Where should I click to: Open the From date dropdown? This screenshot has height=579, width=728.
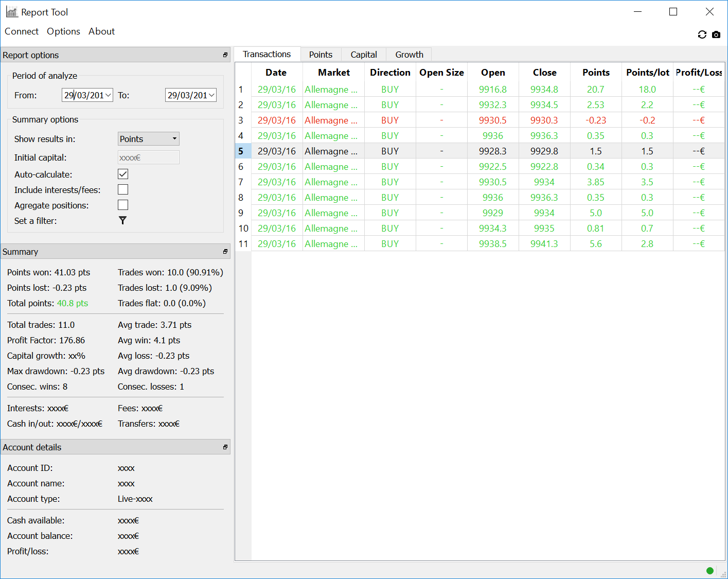108,95
